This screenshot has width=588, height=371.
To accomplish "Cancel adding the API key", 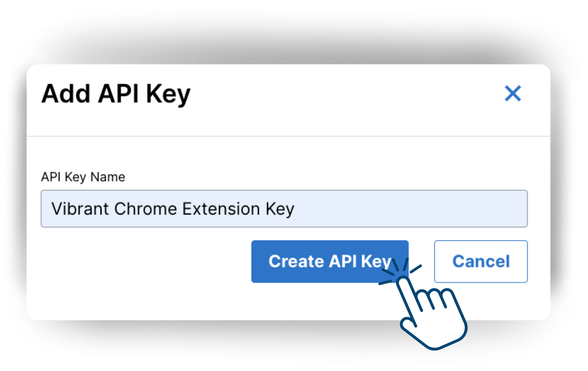I will point(481,261).
